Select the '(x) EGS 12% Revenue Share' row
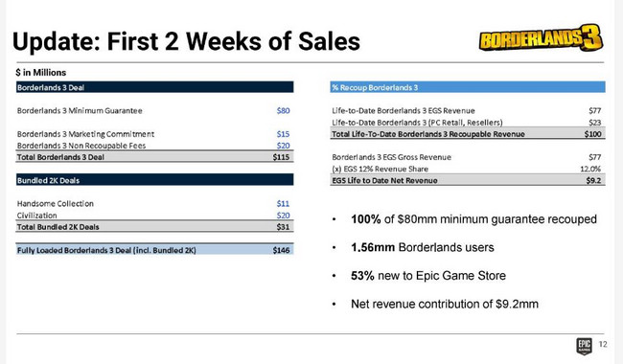The height and width of the screenshot is (364, 623). 468,169
